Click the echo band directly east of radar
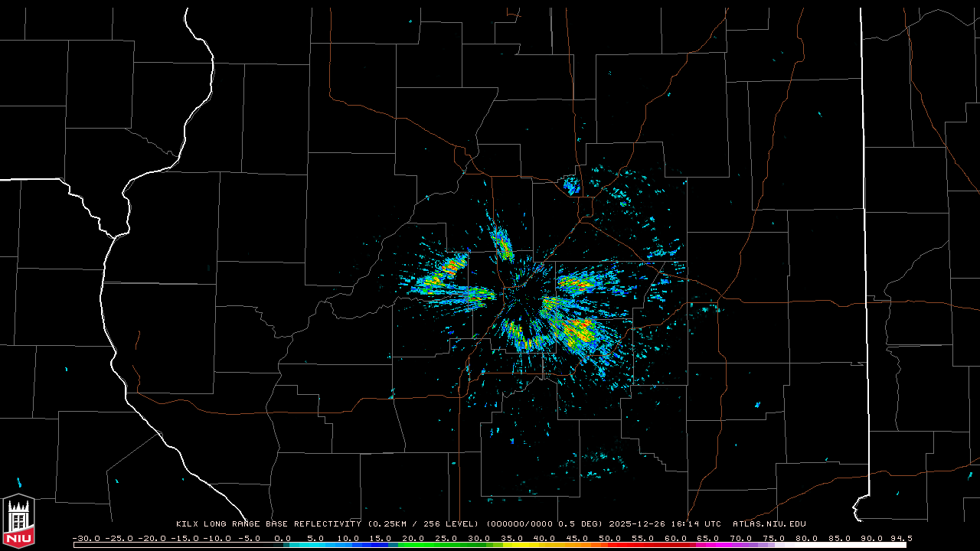Screen dimensions: 980x551 pyautogui.click(x=582, y=284)
